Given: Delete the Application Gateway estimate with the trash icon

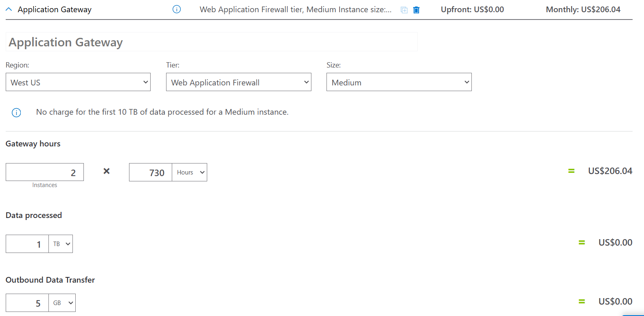Looking at the screenshot, I should point(416,10).
